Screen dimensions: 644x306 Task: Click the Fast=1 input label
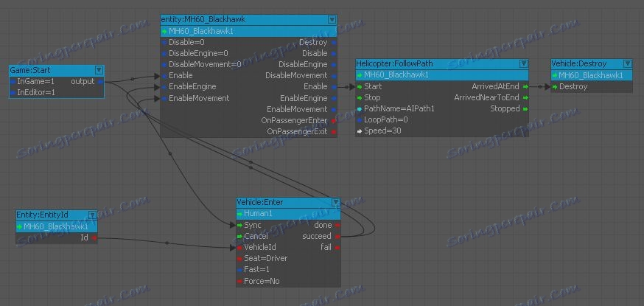pyautogui.click(x=256, y=269)
